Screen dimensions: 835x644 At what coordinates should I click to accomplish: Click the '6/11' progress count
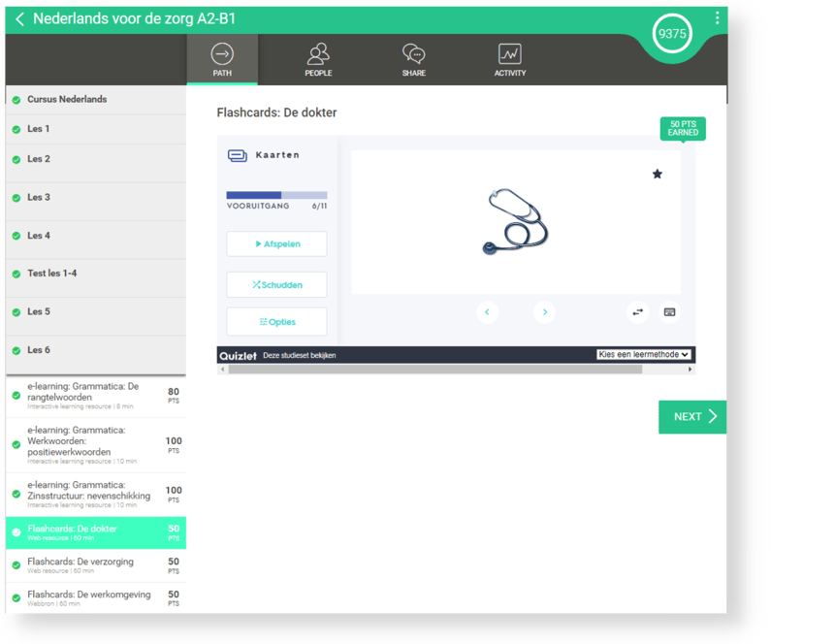[x=319, y=207]
